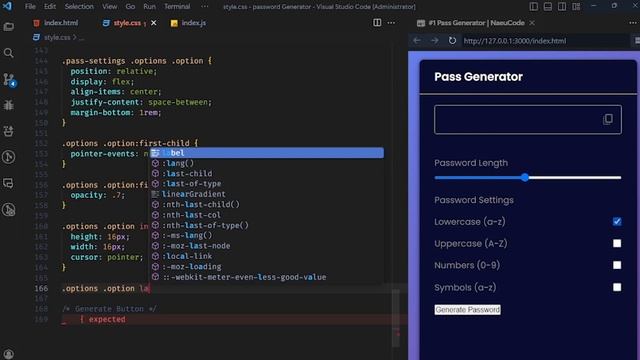
Task: Check the Numbers (0-9) checkbox
Action: click(617, 265)
